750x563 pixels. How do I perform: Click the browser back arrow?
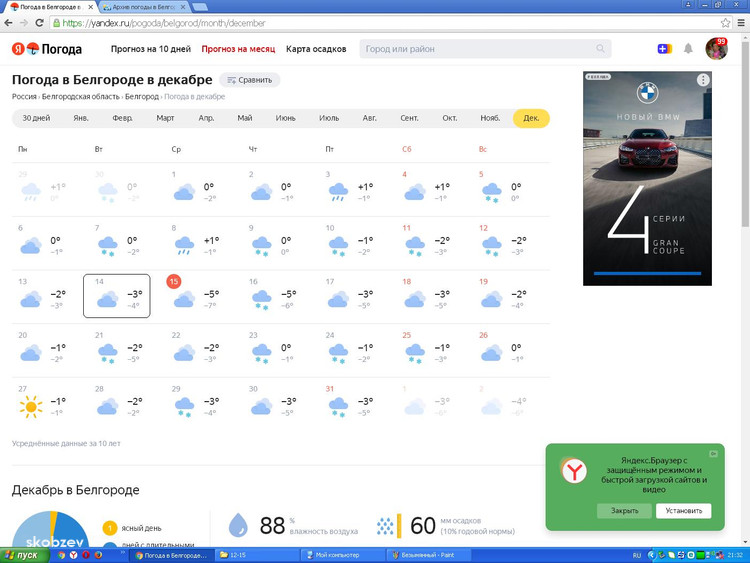[x=10, y=23]
